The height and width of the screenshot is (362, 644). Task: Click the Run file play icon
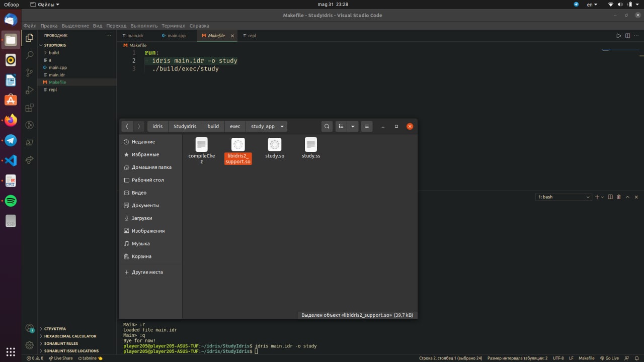[x=618, y=36]
